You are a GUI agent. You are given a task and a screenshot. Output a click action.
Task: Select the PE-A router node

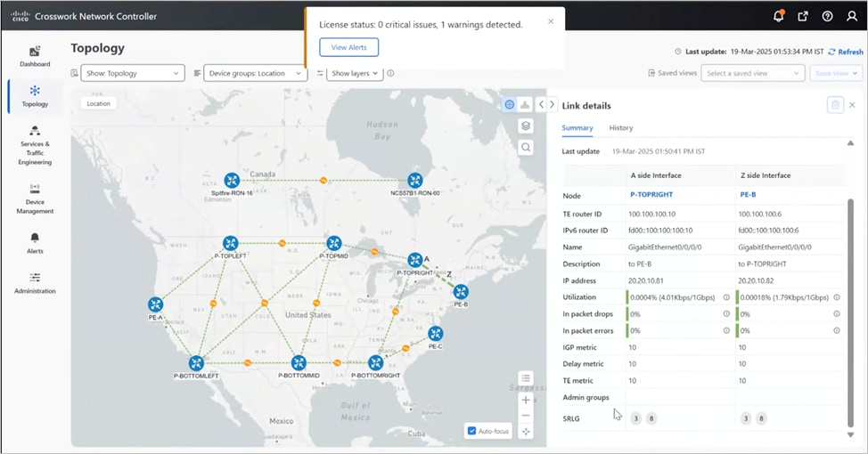click(156, 304)
